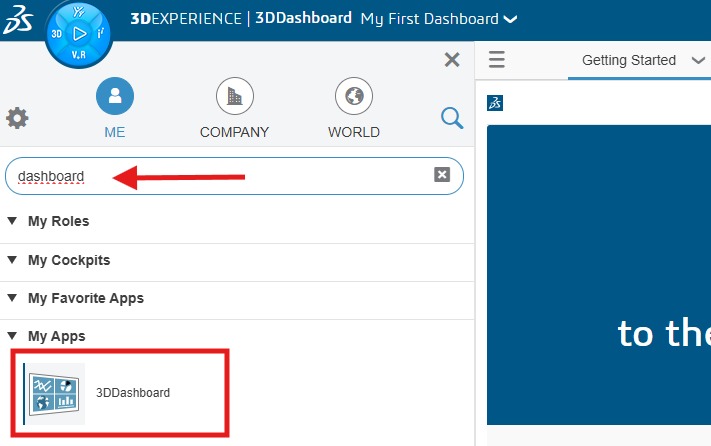Click the 3DS Dassault logo
The width and height of the screenshot is (711, 446).
[18, 19]
